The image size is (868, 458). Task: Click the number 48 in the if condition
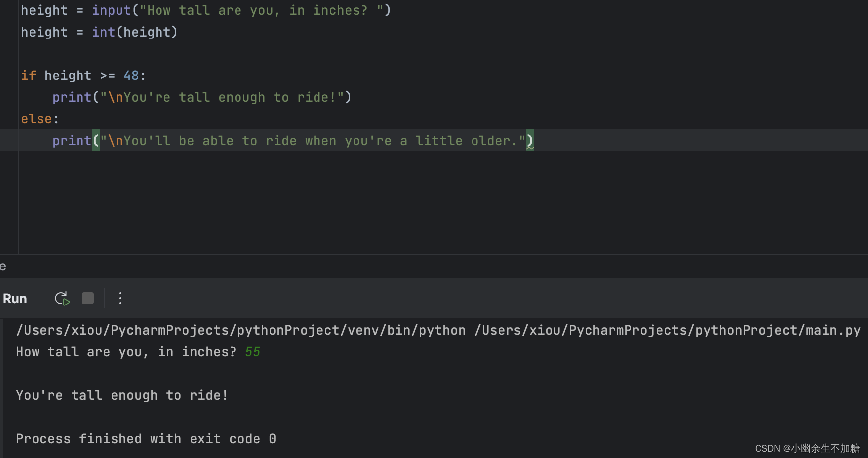click(x=131, y=76)
